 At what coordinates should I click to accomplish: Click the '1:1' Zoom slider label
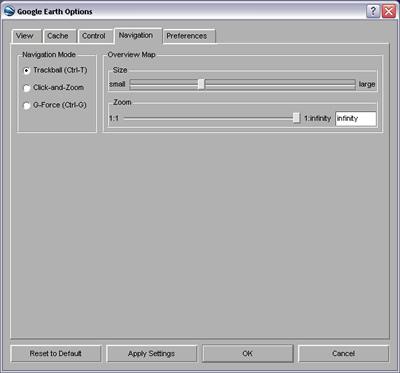point(114,118)
